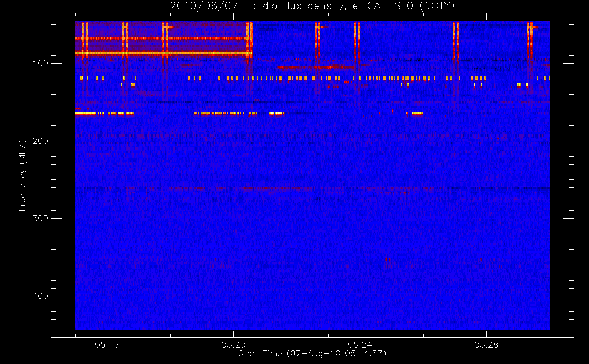Click the 'Frequency (MHZ)' y-axis label

[23, 175]
